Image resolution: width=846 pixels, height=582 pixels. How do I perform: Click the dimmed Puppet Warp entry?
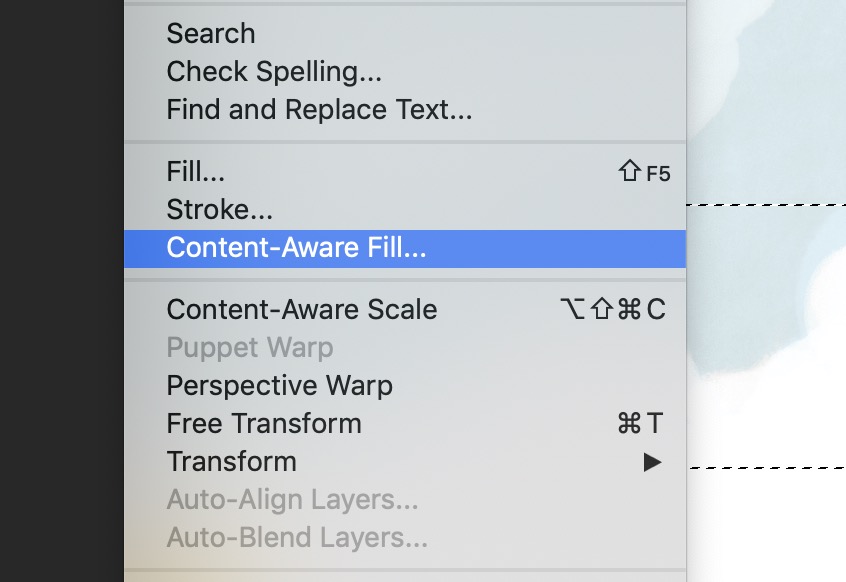click(405, 347)
